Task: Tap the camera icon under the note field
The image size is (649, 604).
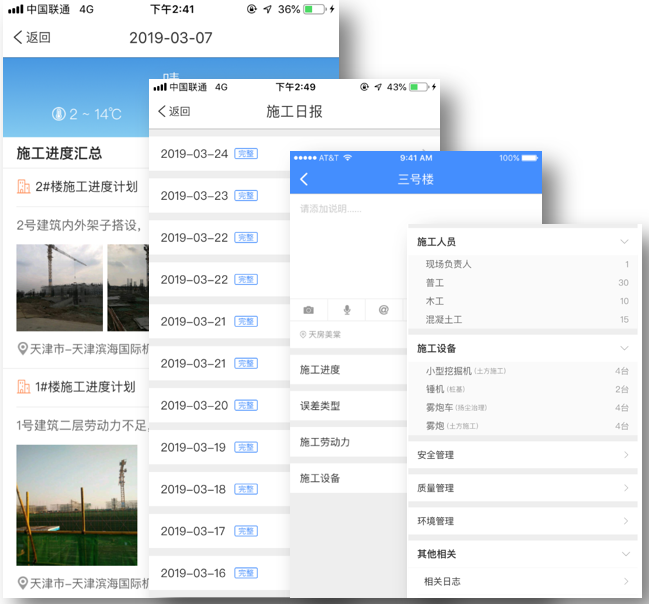Action: tap(308, 310)
